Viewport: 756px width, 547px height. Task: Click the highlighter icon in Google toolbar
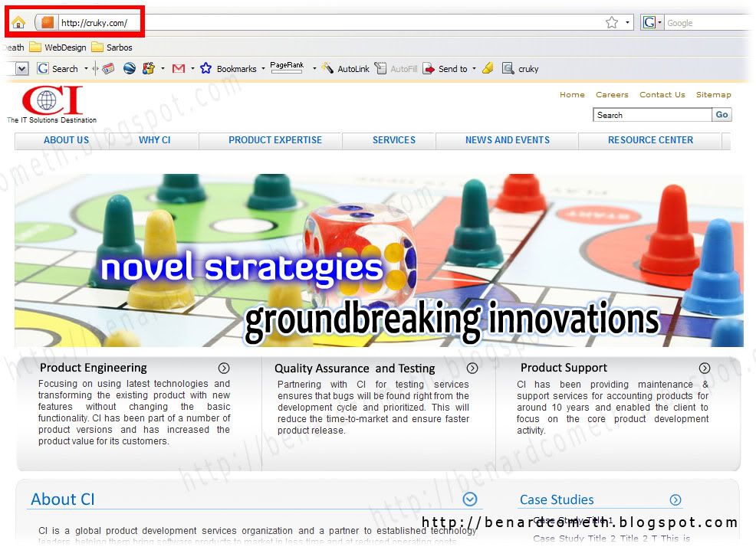488,69
